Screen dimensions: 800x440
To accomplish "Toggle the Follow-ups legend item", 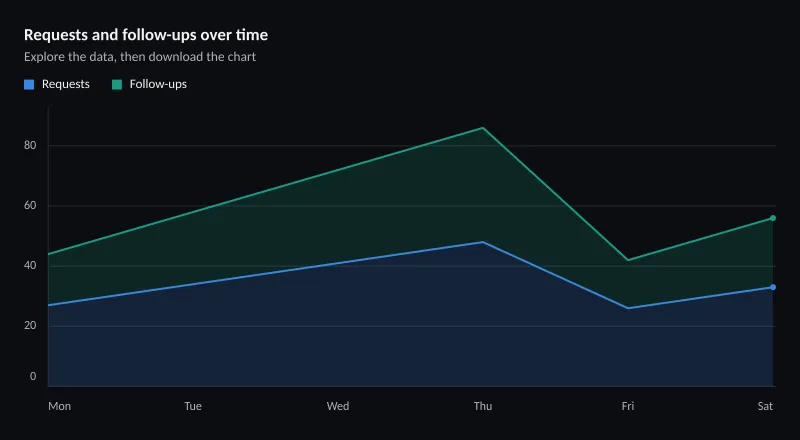I will coord(149,84).
